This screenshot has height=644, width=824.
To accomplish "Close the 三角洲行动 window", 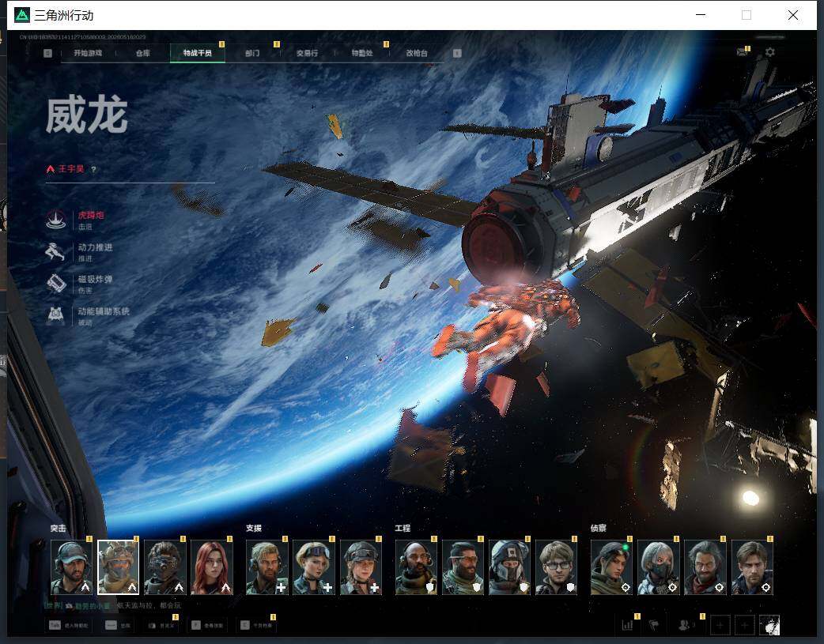I will 793,15.
